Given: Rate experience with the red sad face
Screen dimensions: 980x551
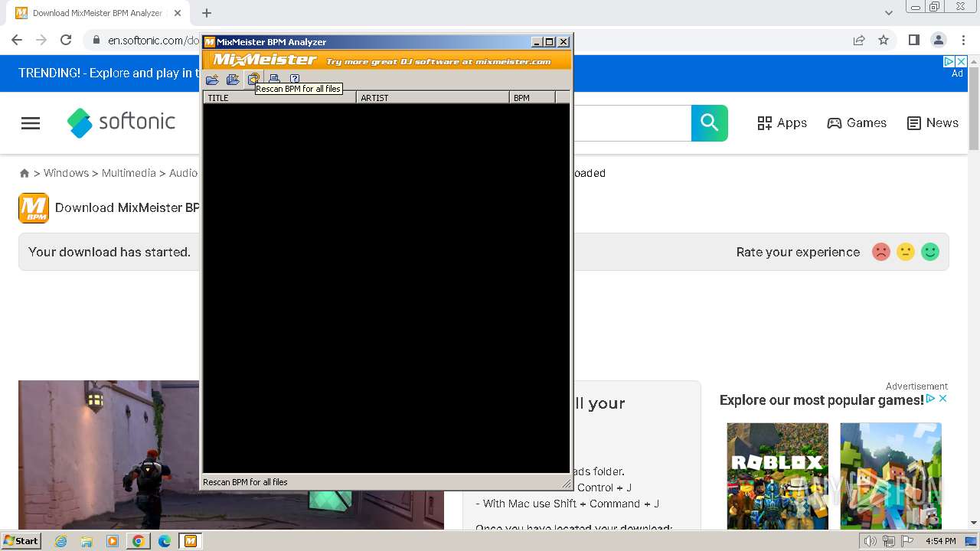Looking at the screenshot, I should tap(881, 252).
